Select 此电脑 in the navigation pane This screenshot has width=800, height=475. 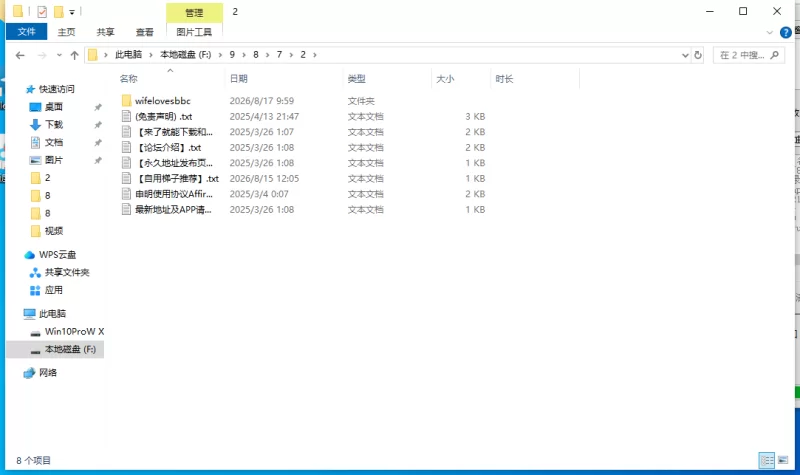coord(52,313)
